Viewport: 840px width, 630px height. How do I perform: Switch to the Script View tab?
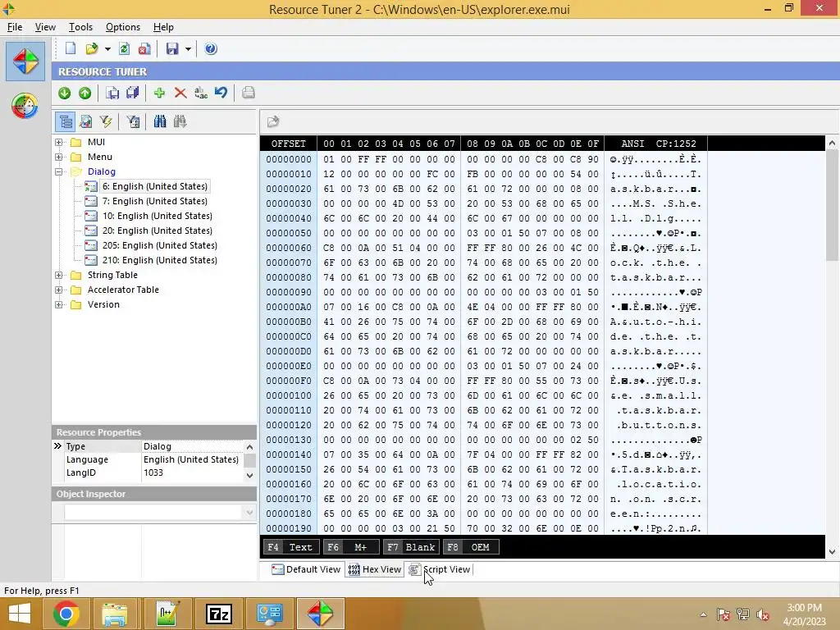click(x=440, y=569)
